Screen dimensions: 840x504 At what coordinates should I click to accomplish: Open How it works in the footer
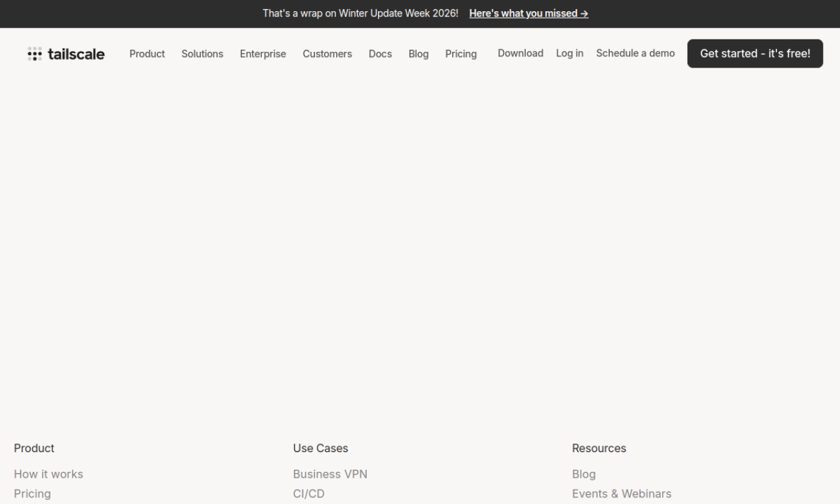click(48, 474)
